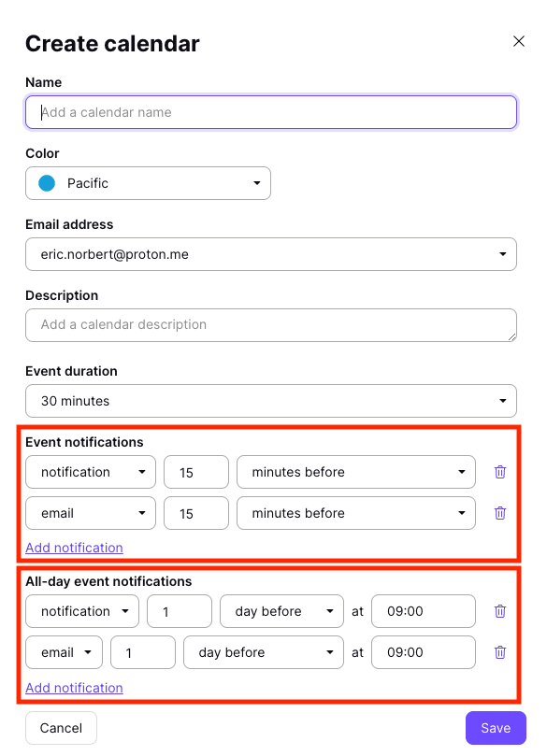Click the calendar description field
The image size is (547, 756).
coord(270,324)
